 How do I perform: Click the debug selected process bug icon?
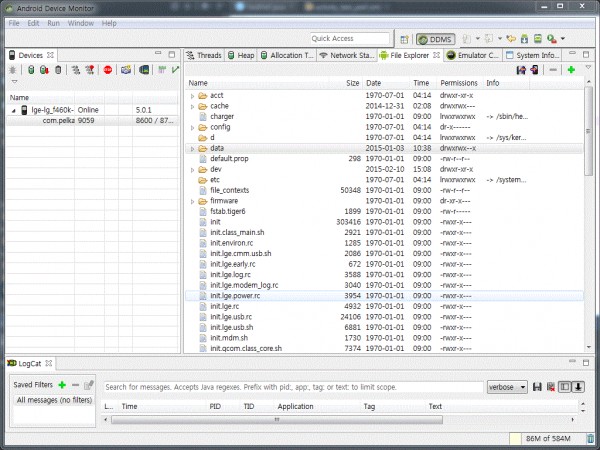13,70
